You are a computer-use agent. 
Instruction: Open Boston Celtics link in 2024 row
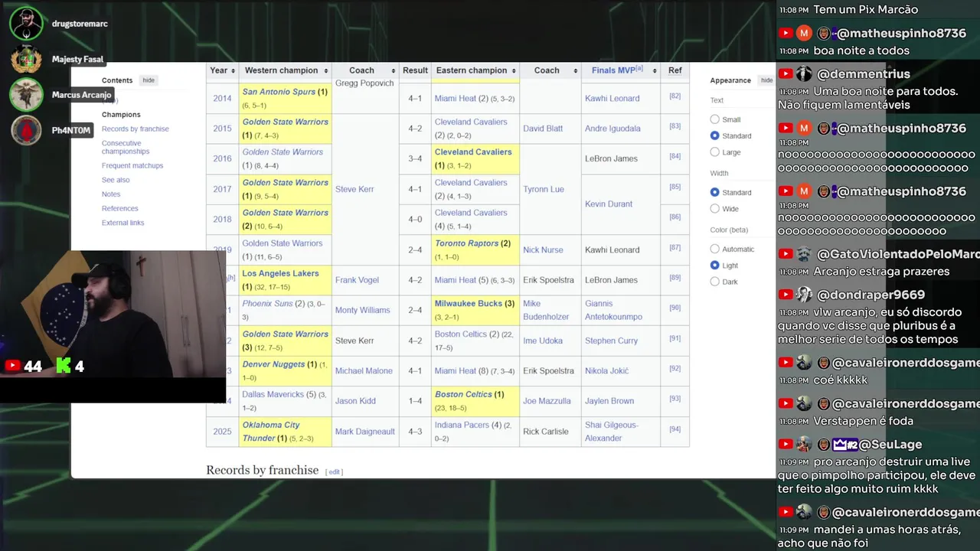point(463,395)
